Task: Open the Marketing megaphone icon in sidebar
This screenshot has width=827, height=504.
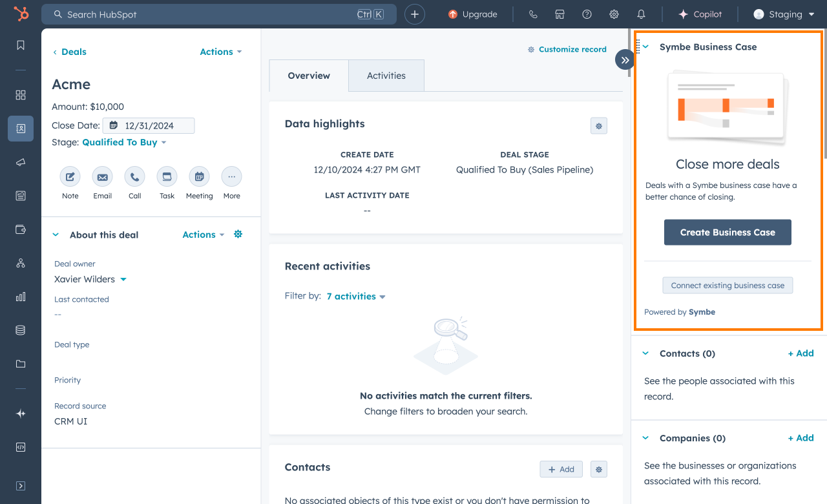Action: (x=21, y=162)
